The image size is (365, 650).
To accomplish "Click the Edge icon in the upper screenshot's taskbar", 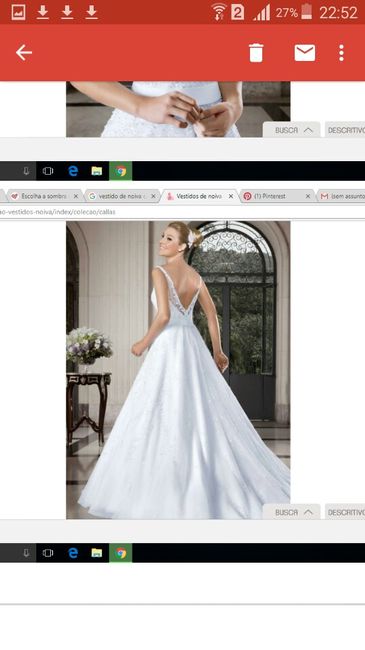I will (x=73, y=171).
